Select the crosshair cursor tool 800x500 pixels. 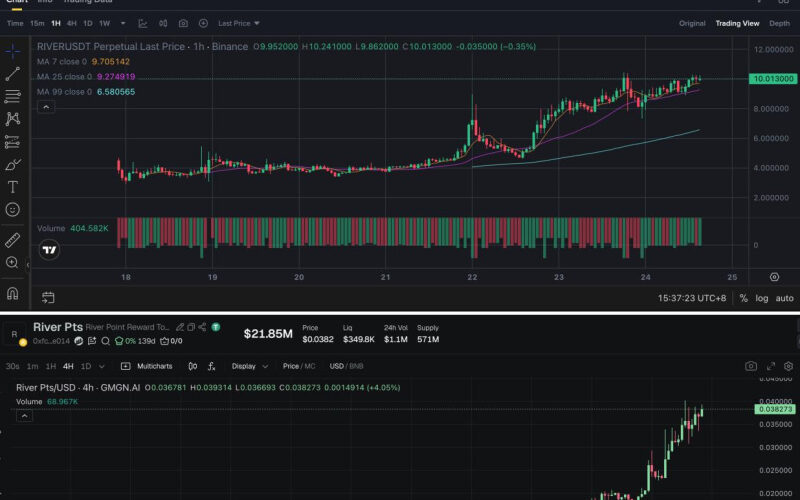tap(13, 51)
